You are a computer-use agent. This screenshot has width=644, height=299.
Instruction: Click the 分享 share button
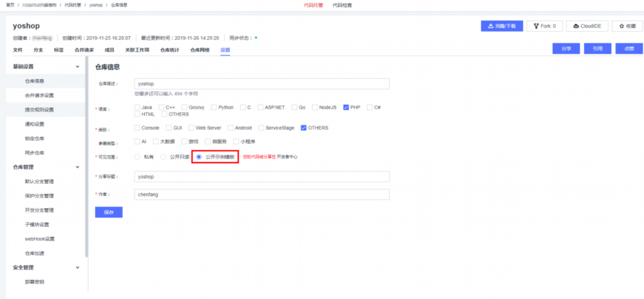pyautogui.click(x=566, y=48)
